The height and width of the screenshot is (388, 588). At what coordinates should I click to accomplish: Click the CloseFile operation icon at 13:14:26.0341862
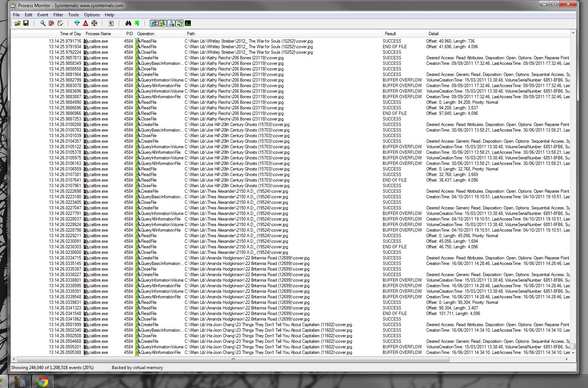pos(138,319)
